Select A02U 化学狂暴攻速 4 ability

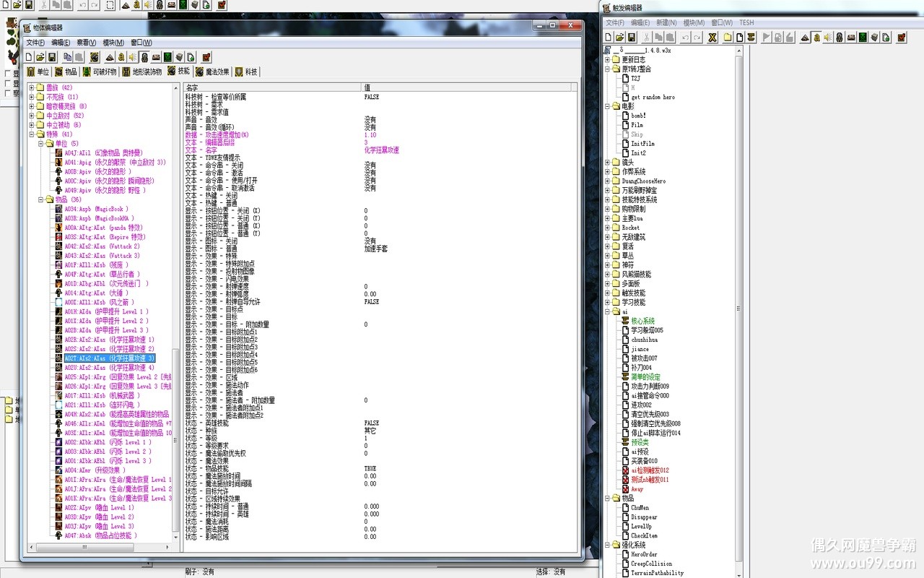tap(109, 368)
